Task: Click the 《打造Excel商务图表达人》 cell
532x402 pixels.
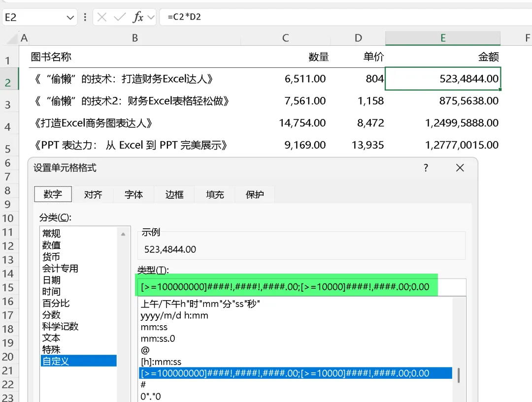Action: pos(135,123)
